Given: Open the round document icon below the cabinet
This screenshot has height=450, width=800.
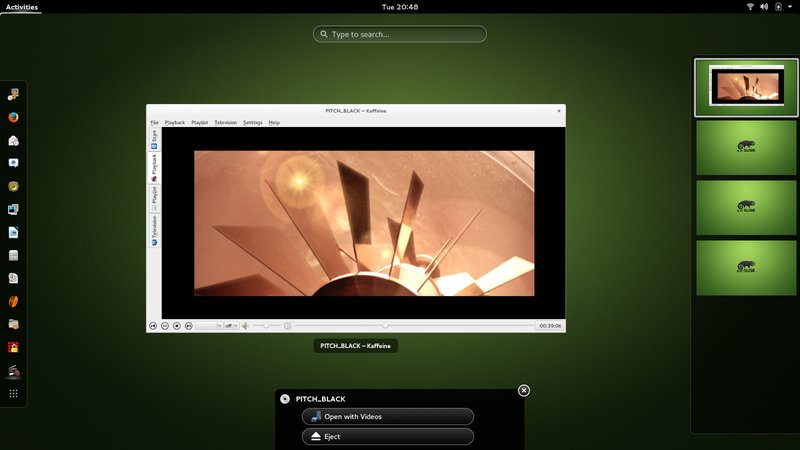Looking at the screenshot, I should [x=13, y=278].
